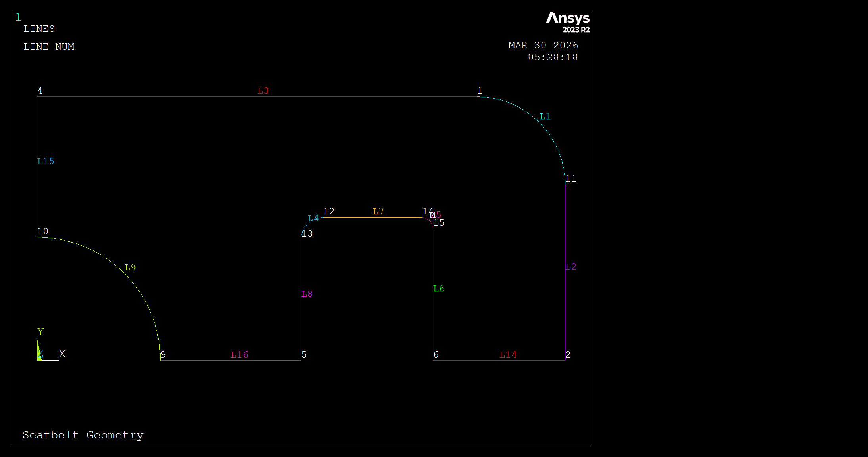Viewport: 868px width, 457px height.
Task: Click the LINE NUM legend text
Action: (49, 47)
